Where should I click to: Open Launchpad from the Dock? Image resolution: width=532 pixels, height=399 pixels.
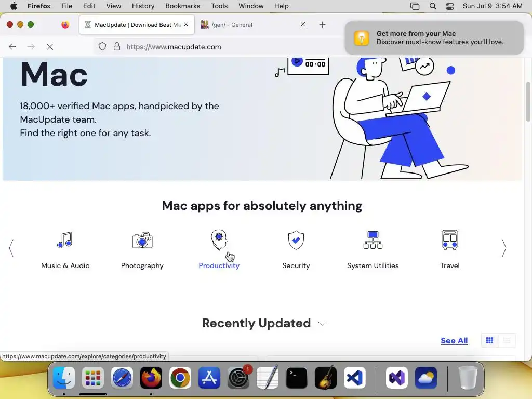pos(93,378)
